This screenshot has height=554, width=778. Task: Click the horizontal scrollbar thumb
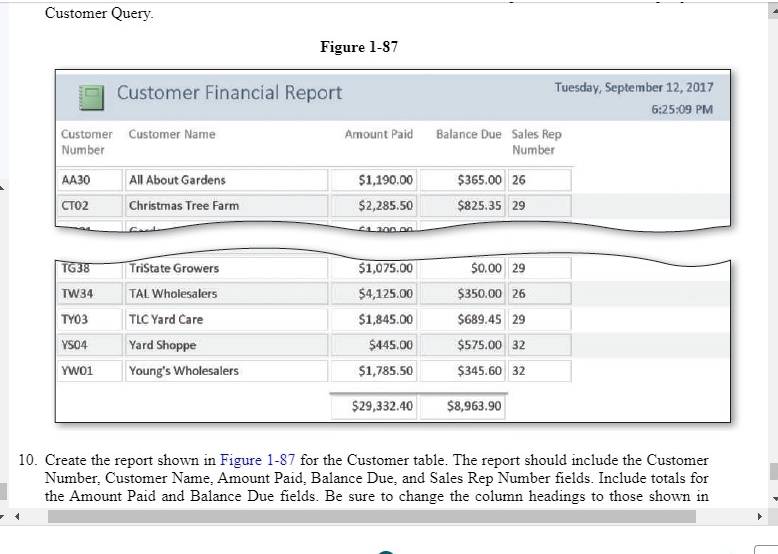[372, 516]
